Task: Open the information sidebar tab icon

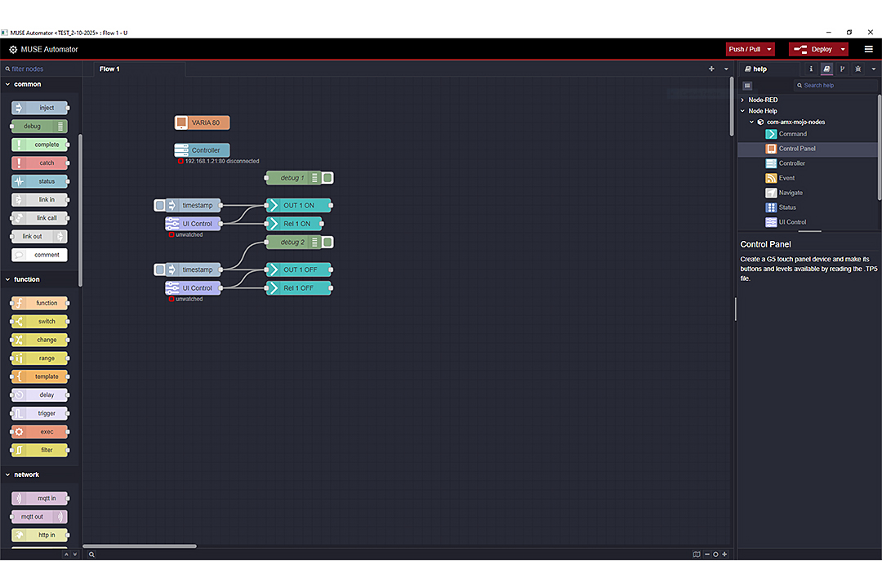Action: [811, 69]
